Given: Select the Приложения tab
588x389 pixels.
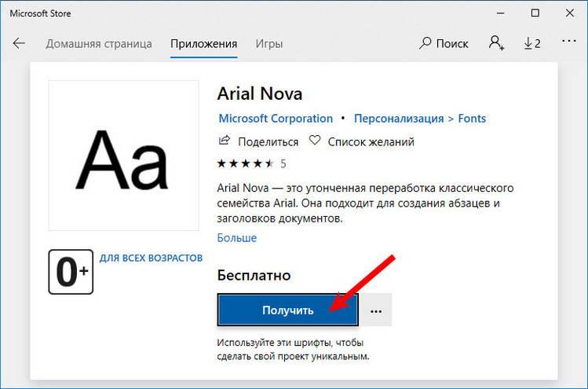Looking at the screenshot, I should (203, 44).
